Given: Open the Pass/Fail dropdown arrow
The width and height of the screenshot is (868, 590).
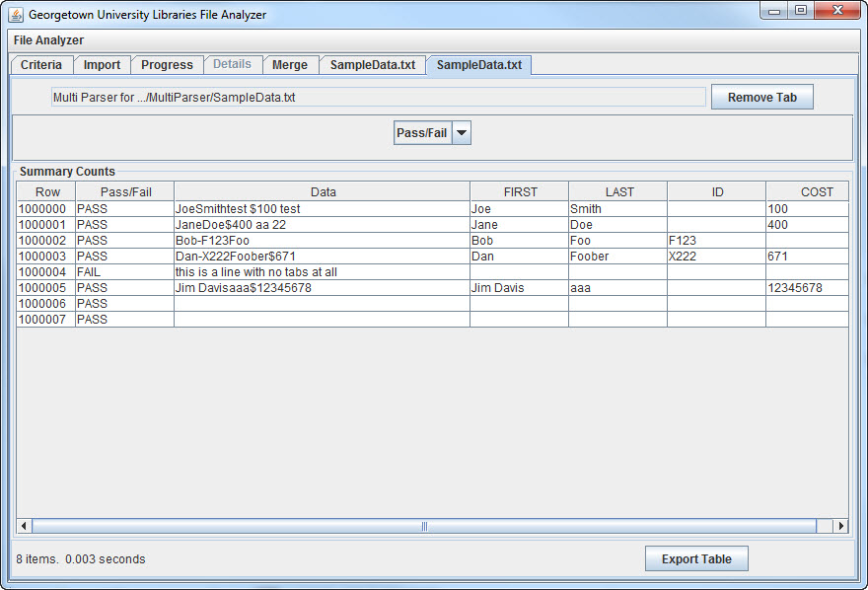Looking at the screenshot, I should click(462, 133).
